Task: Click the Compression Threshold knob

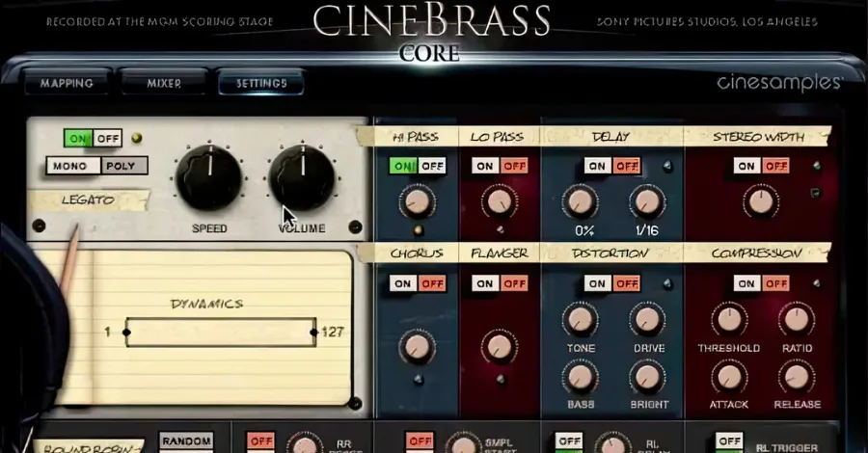Action: (x=729, y=320)
